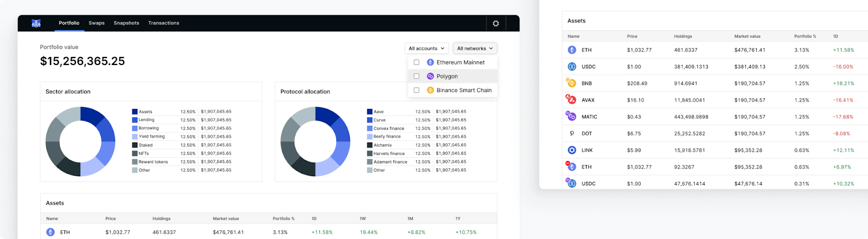Click Borrowing legend row
868x239 pixels.
(x=182, y=128)
